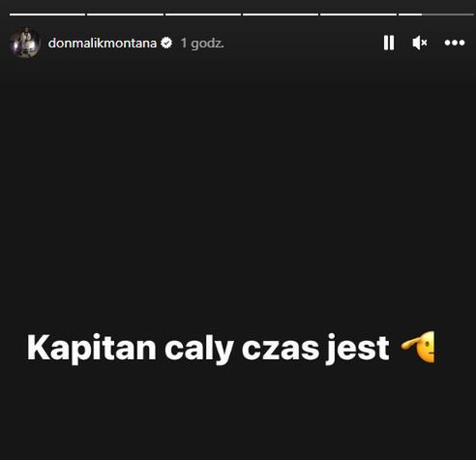
Task: Jump to the first story progress segment
Action: pyautogui.click(x=47, y=15)
